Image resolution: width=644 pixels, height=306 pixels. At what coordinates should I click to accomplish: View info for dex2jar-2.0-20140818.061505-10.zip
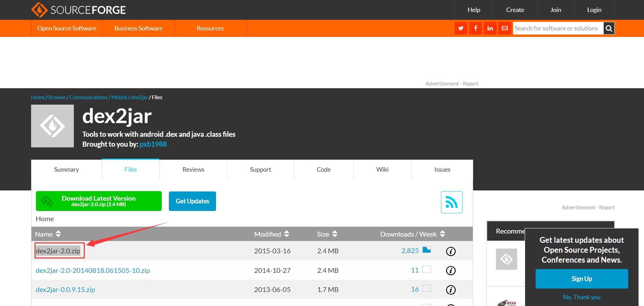[x=451, y=270]
